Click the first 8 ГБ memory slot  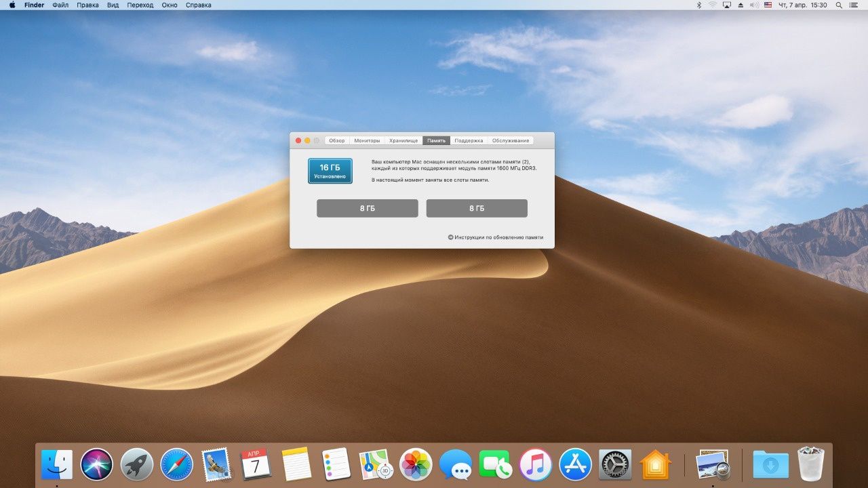pos(367,208)
